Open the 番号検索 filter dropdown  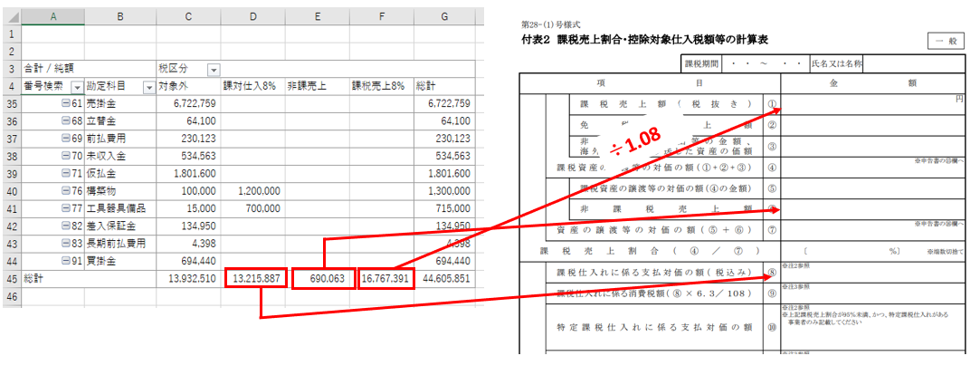77,87
